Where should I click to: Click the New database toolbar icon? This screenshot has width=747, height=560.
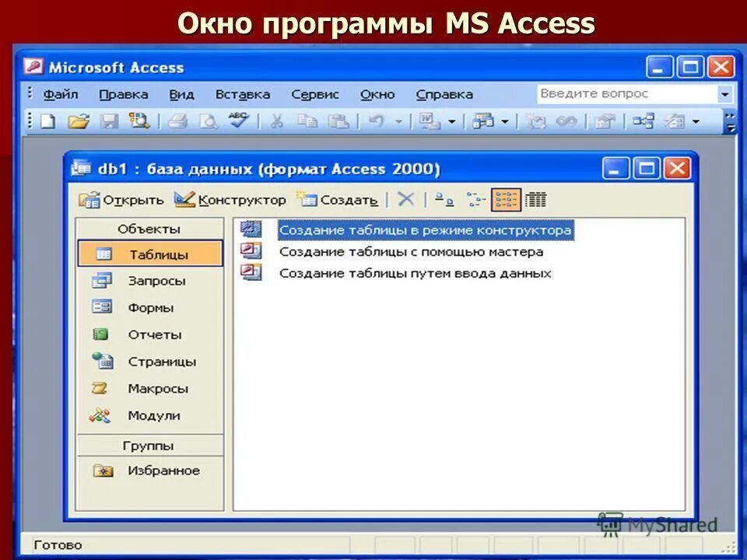pos(47,121)
